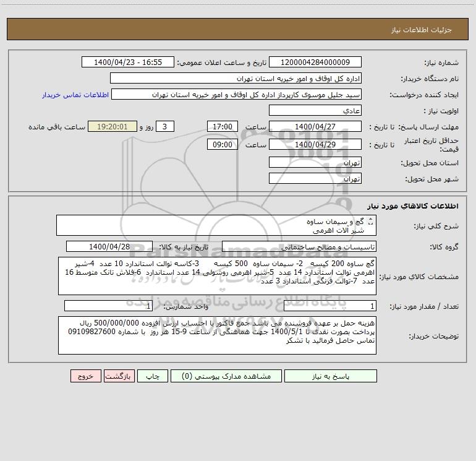Click the بازگشت back button

(x=119, y=376)
